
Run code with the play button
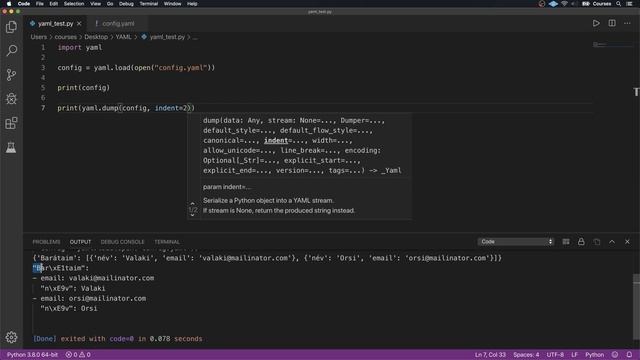(596, 23)
